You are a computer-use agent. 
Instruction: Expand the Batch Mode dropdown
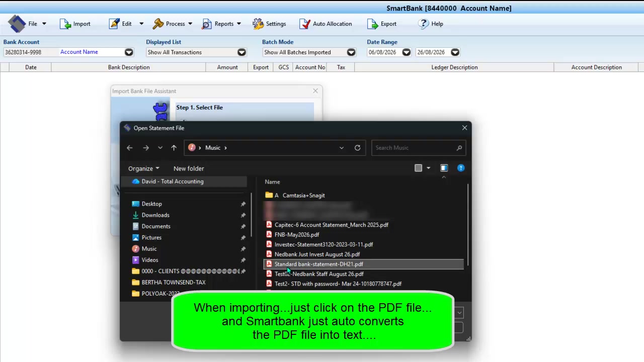point(351,52)
